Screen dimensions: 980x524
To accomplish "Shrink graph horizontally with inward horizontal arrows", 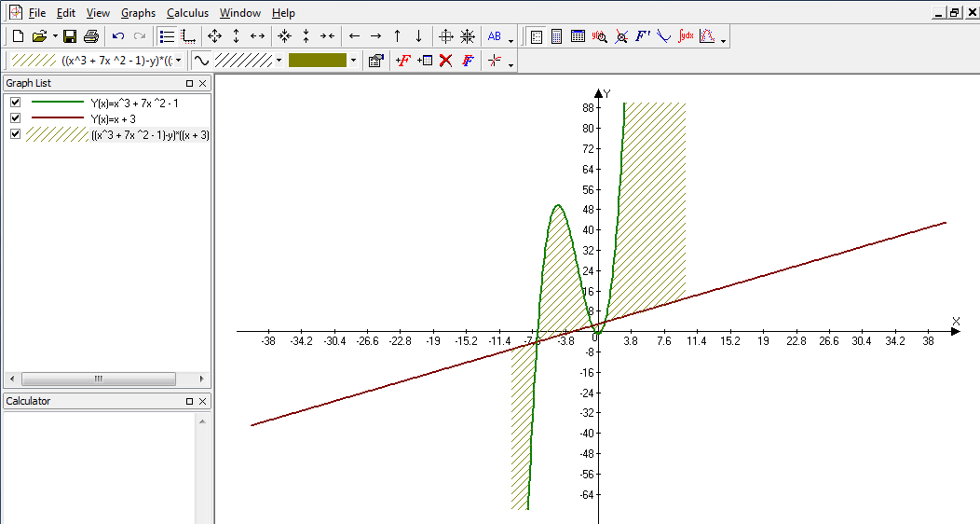I will point(328,36).
